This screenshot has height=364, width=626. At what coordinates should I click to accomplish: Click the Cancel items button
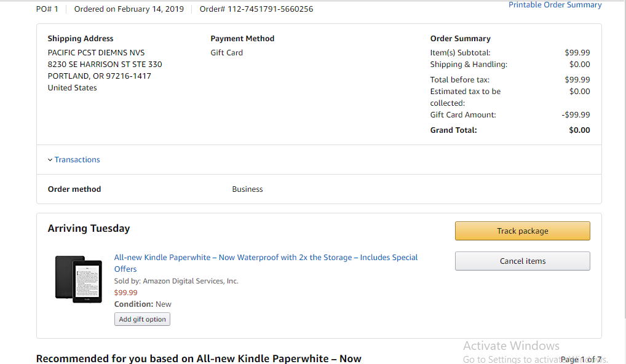(x=522, y=261)
